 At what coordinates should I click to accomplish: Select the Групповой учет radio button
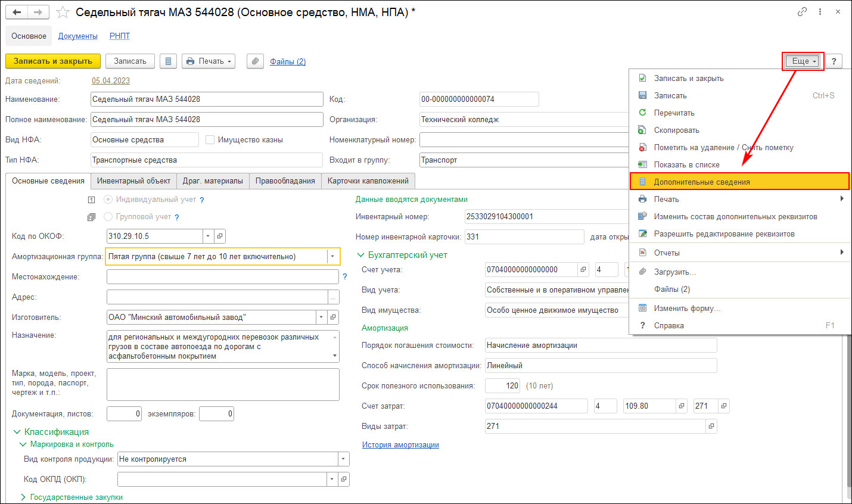click(x=108, y=217)
